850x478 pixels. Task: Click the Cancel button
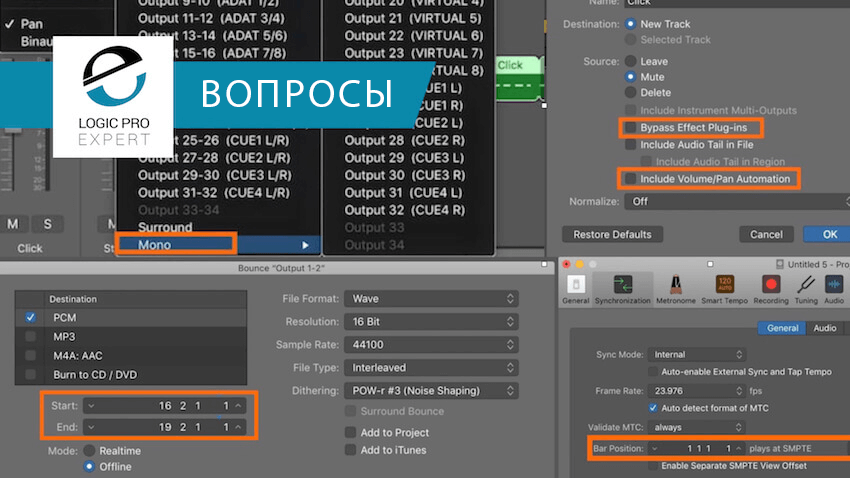766,235
